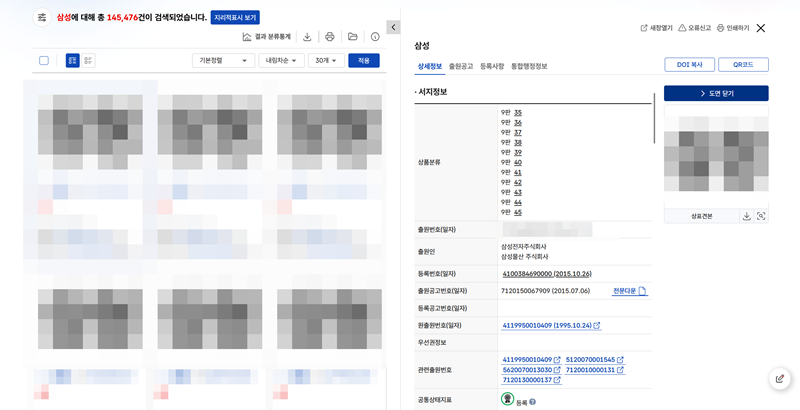This screenshot has height=410, width=800.
Task: Select the trademark sample thumbnail image
Action: coord(716,153)
